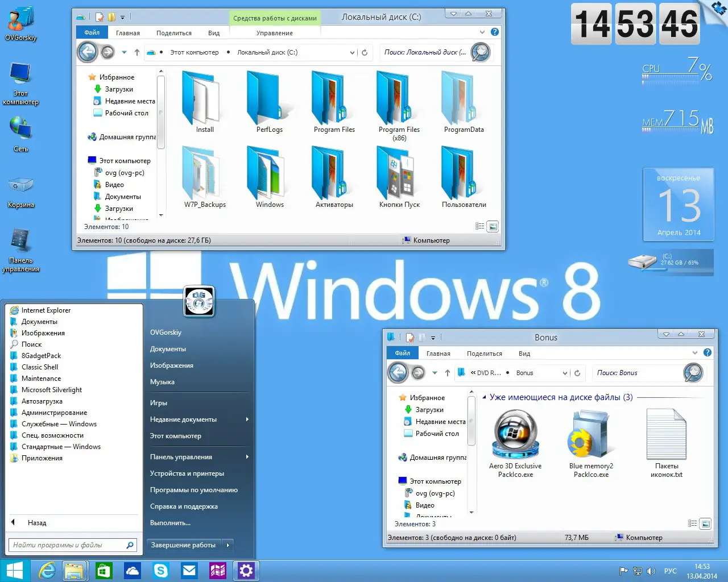The width and height of the screenshot is (728, 582).
Task: Click the Start menu search field
Action: [73, 545]
